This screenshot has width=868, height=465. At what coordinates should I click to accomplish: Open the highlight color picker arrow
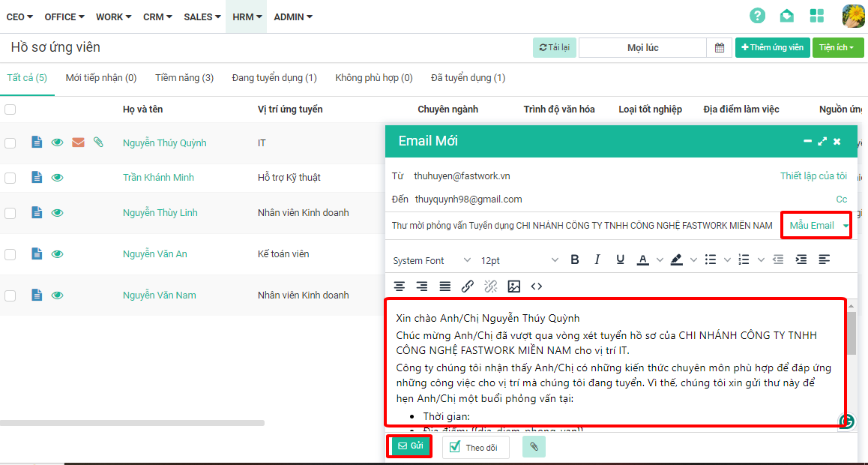pyautogui.click(x=693, y=260)
